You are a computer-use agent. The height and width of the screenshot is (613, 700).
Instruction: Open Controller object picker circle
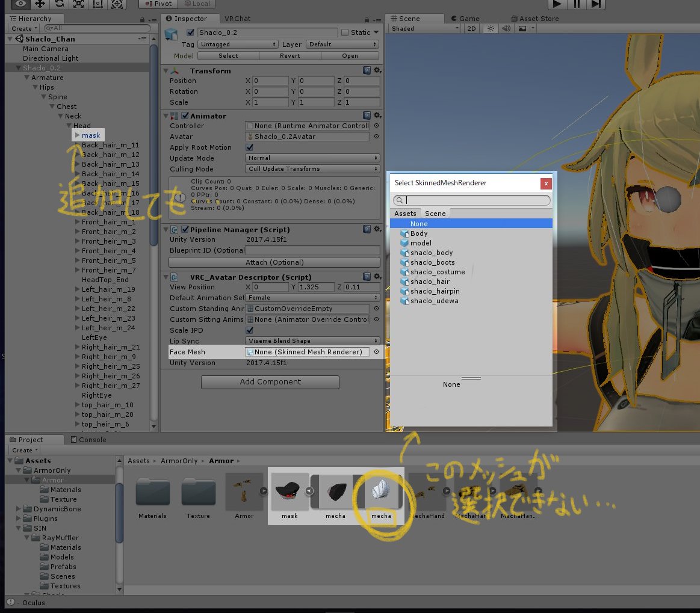click(x=376, y=126)
